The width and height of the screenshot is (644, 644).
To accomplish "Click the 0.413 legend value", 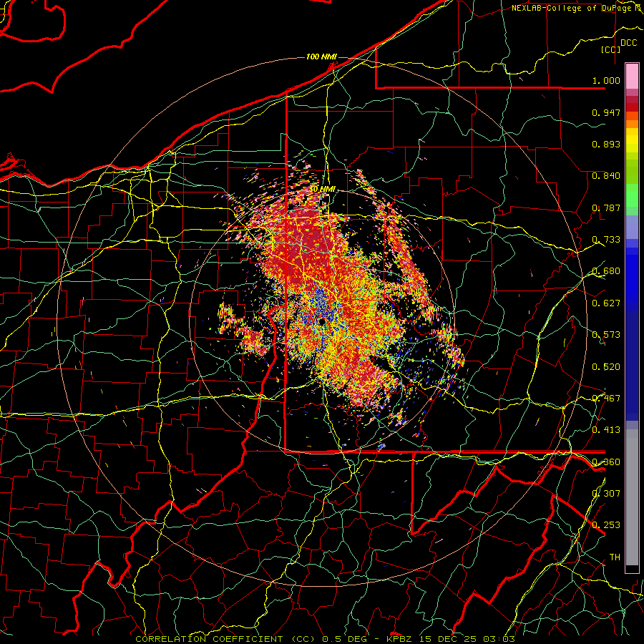I will (x=606, y=430).
